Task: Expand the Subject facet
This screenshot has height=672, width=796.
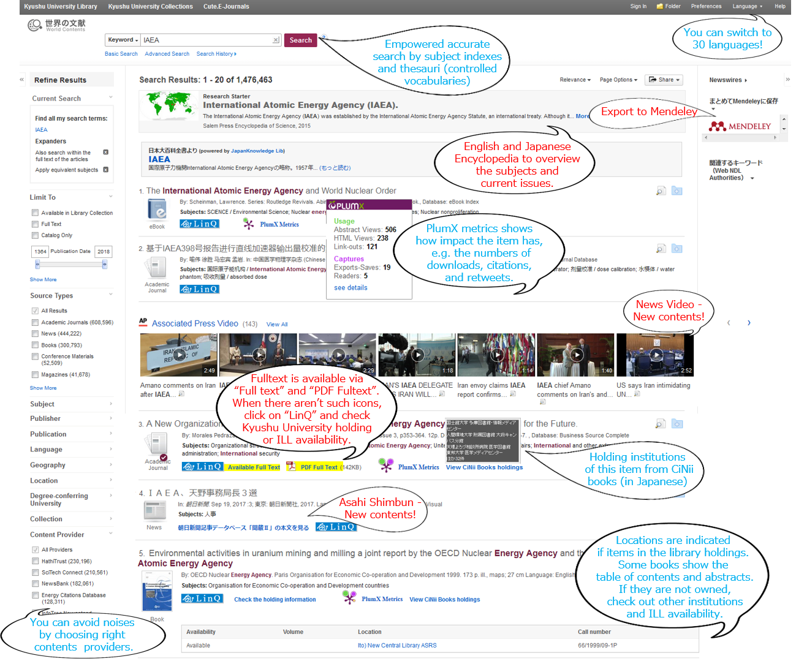Action: (x=71, y=404)
